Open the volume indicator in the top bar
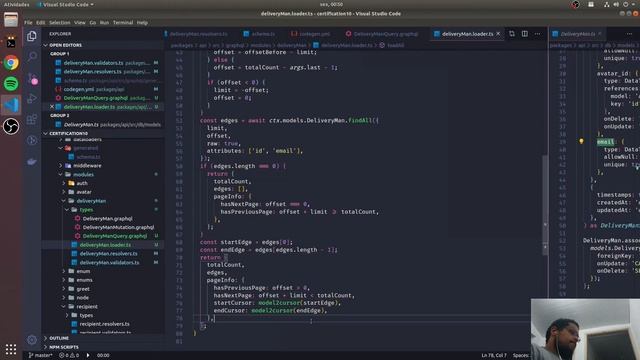Viewport: 640px width, 360px height. [616, 4]
